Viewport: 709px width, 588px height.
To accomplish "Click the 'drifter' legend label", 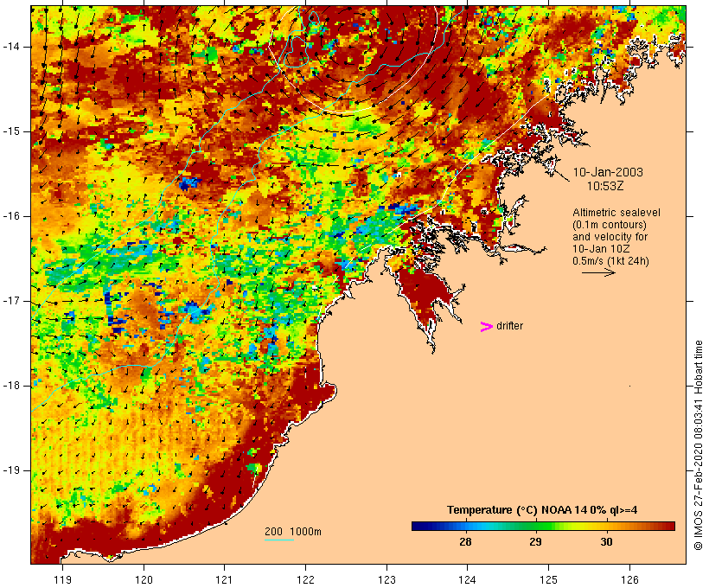I will pos(509,326).
